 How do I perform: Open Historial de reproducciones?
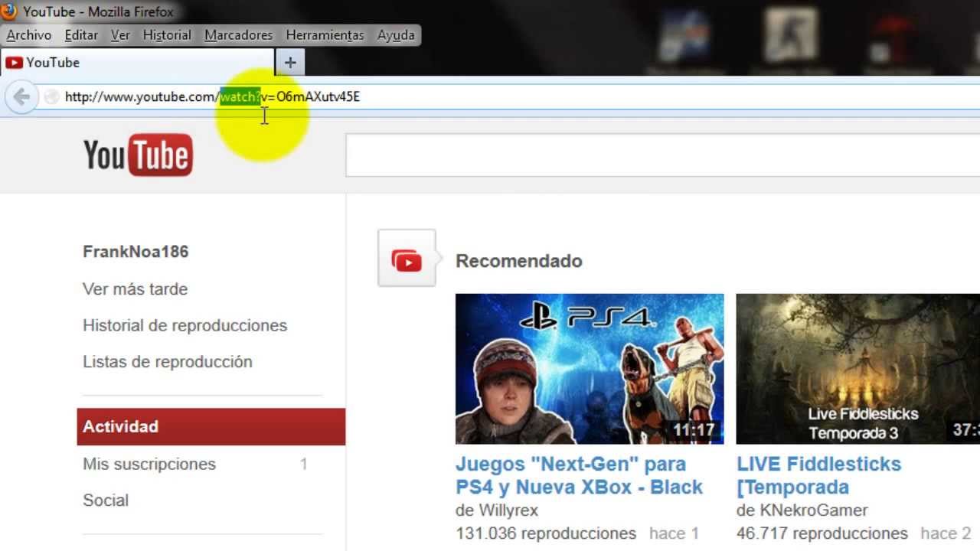pyautogui.click(x=185, y=326)
